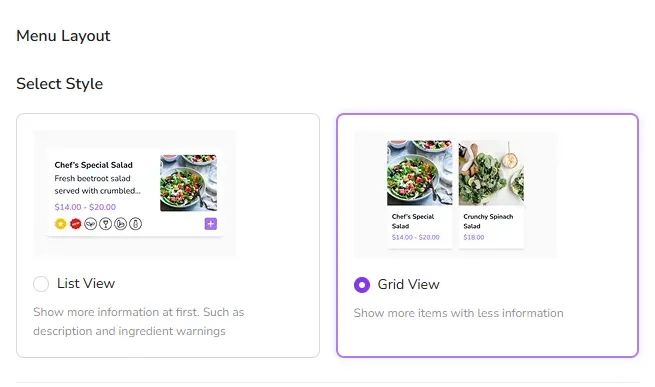Click the $14.00 - $20.00 price in list card
This screenshot has height=387, width=655.
point(85,207)
